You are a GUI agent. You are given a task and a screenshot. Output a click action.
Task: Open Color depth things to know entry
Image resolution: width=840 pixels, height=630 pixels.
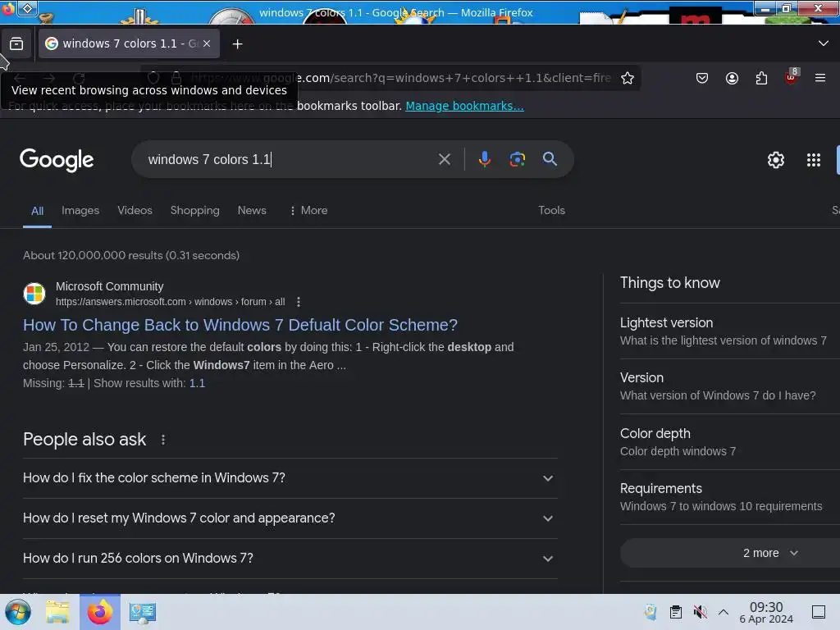coord(729,442)
